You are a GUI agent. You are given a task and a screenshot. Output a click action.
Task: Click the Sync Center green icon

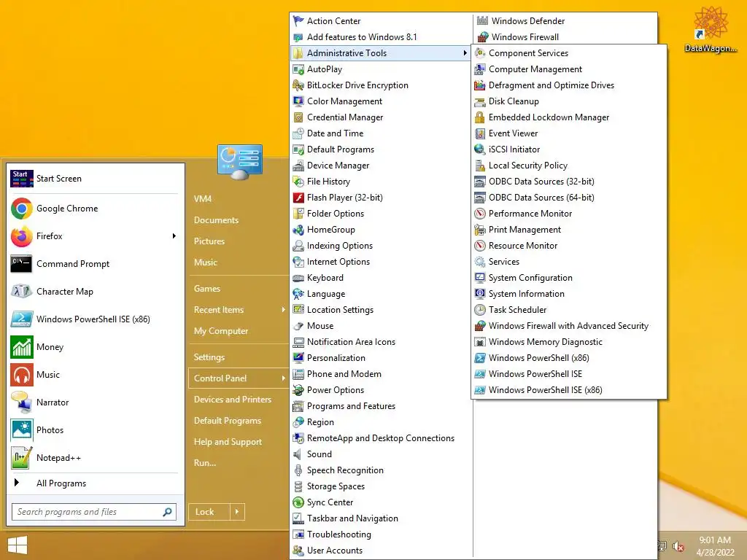pyautogui.click(x=298, y=502)
